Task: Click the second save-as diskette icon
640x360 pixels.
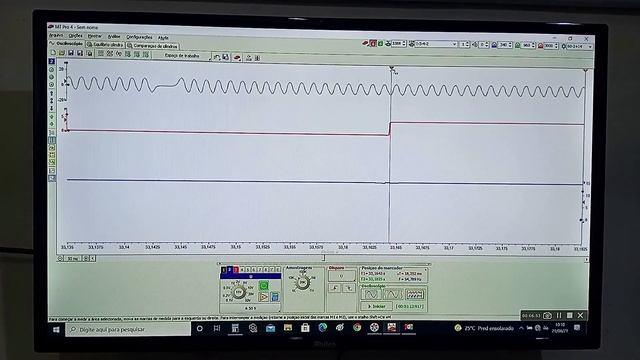Action: click(80, 53)
